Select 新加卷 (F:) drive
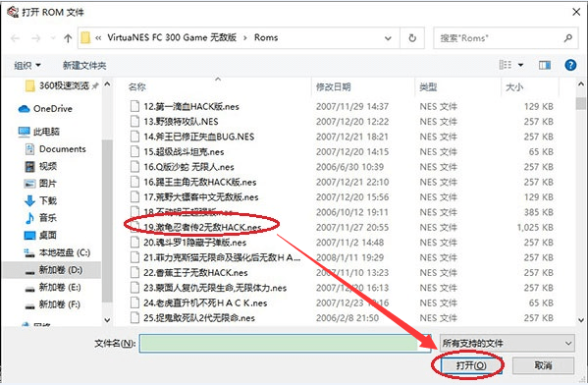Image resolution: width=588 pixels, height=385 pixels. tap(53, 304)
